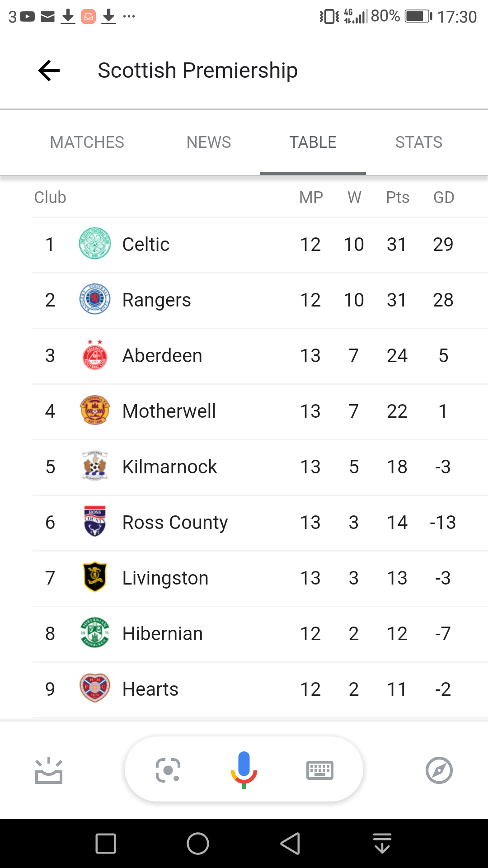Switch to the MATCHES tab
Viewport: 488px width, 868px height.
click(87, 142)
